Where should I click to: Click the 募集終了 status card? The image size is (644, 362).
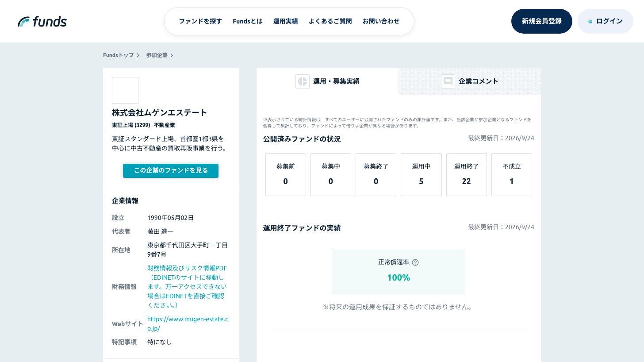[x=376, y=174]
